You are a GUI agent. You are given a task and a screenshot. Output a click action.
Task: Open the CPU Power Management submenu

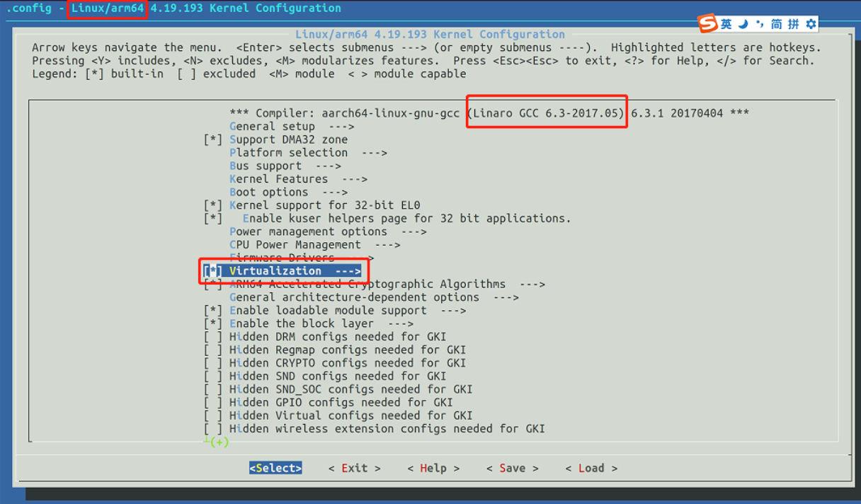click(x=314, y=244)
